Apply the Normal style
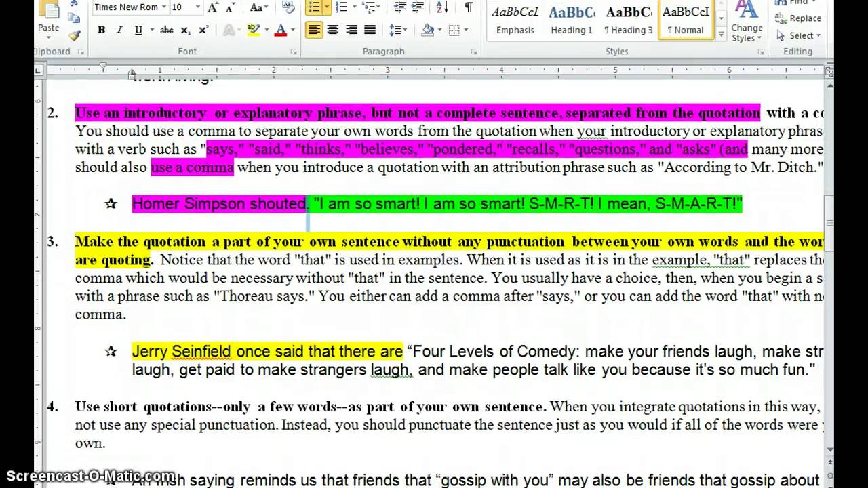This screenshot has width=868, height=488. 686,19
